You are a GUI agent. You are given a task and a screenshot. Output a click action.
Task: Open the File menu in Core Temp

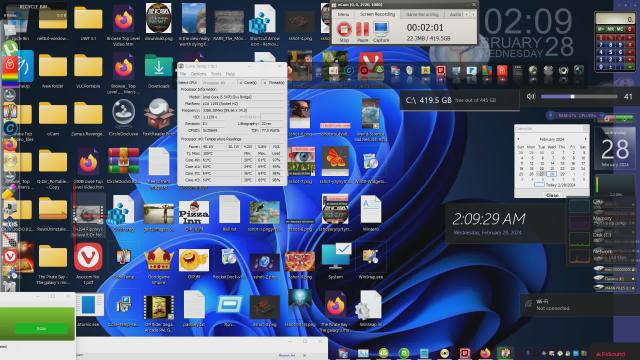coord(183,74)
